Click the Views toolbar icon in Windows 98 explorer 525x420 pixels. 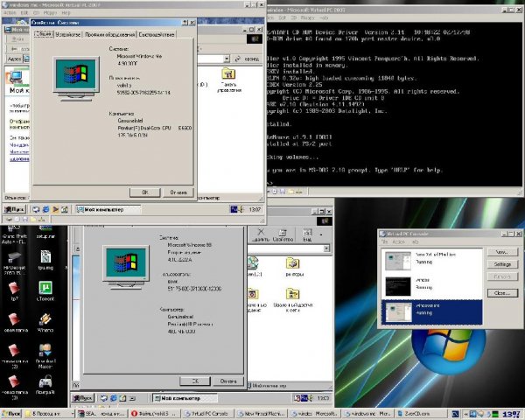coord(307,234)
